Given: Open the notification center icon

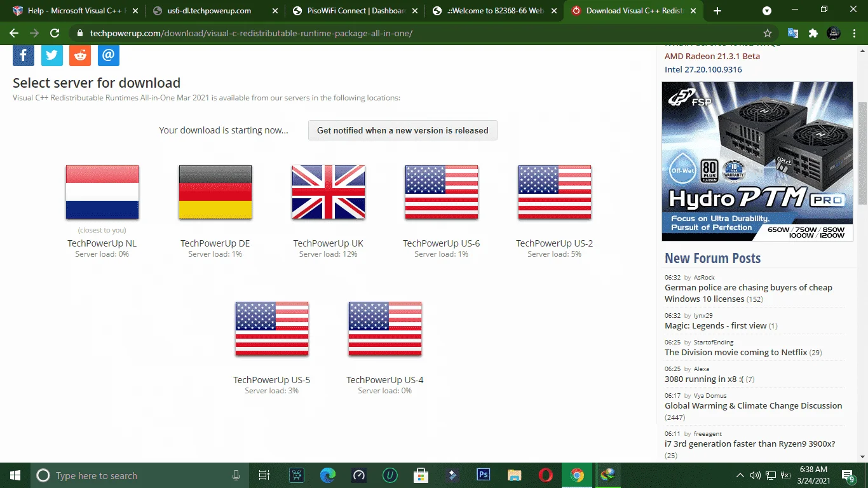Looking at the screenshot, I should pyautogui.click(x=849, y=475).
